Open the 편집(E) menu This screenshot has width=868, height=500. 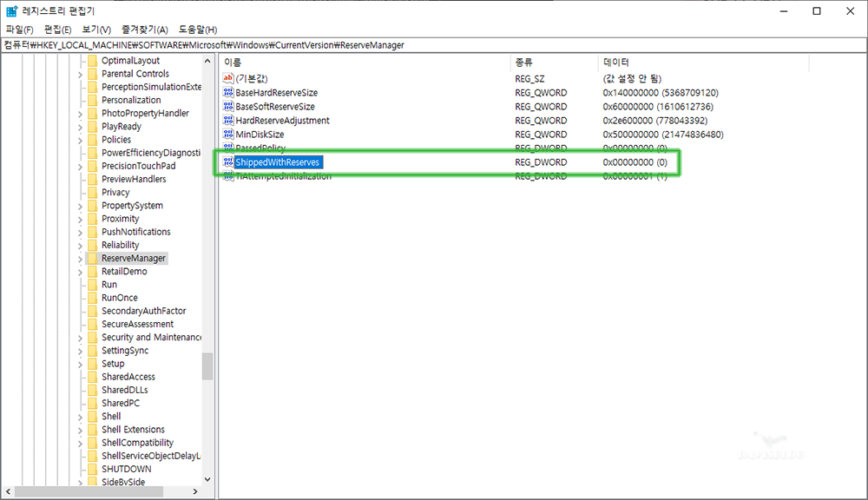pos(57,30)
